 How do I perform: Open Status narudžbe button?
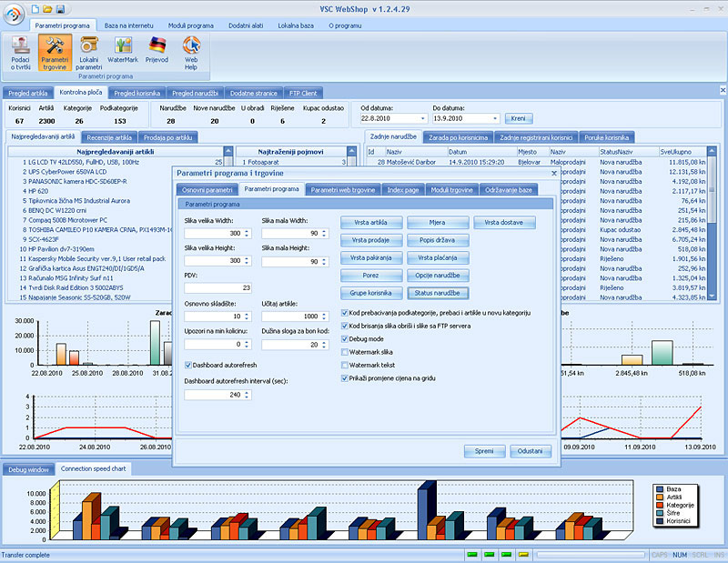pyautogui.click(x=438, y=293)
